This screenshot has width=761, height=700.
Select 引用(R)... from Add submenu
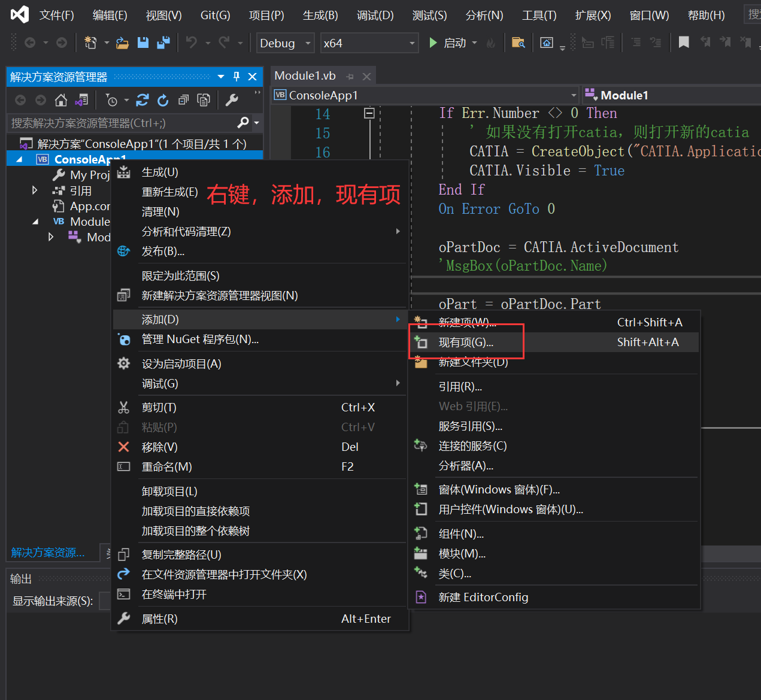coord(554,387)
